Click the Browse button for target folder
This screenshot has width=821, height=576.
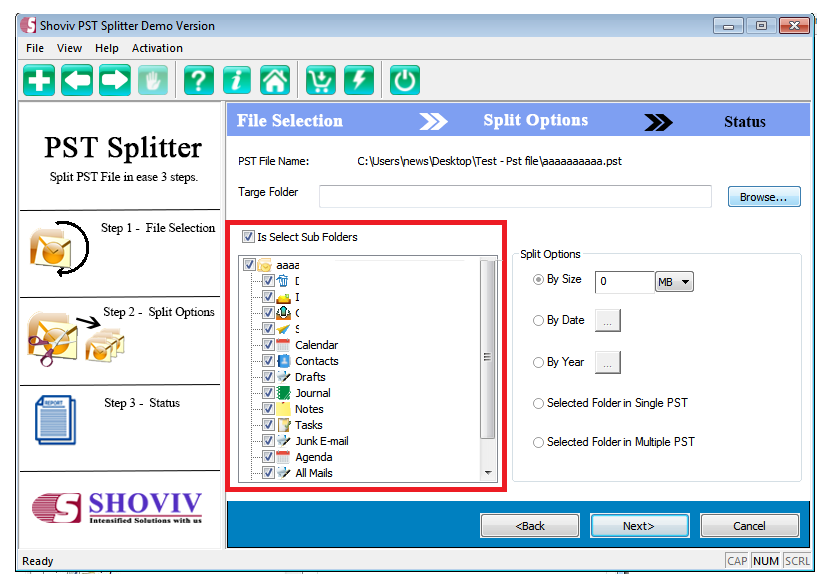[x=763, y=196]
